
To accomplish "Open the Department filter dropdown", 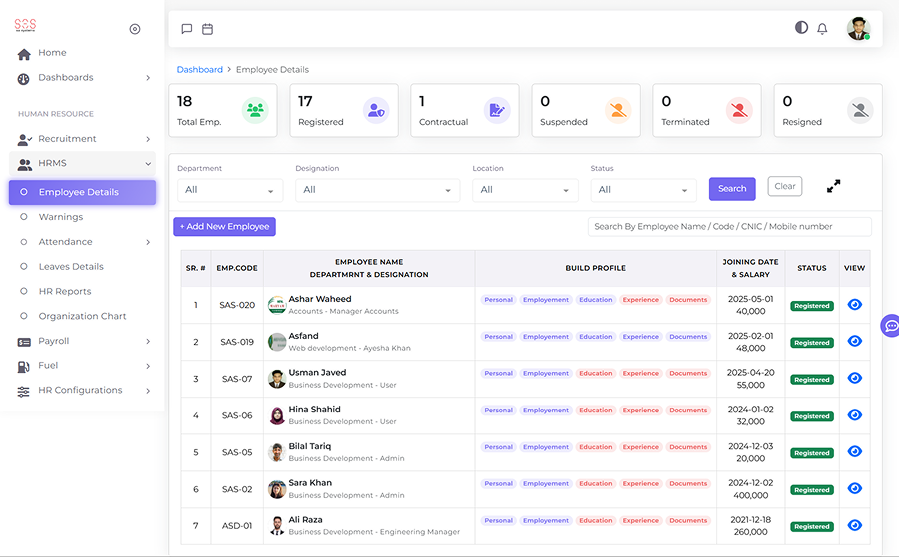I will (x=230, y=190).
